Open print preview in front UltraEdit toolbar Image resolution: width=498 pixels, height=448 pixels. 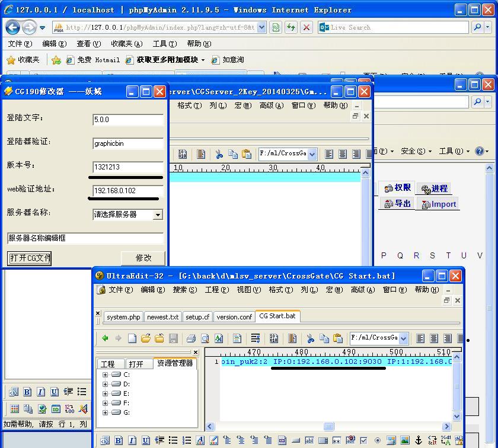[x=205, y=338]
